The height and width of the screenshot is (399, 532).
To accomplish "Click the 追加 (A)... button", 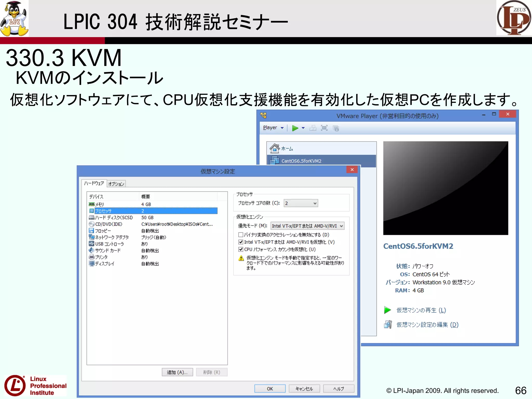I will click(x=177, y=372).
